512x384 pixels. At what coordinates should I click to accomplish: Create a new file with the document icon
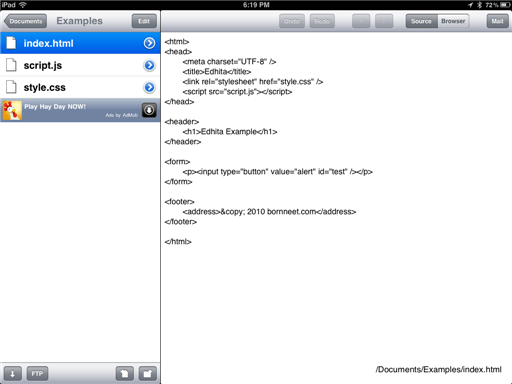[x=125, y=374]
